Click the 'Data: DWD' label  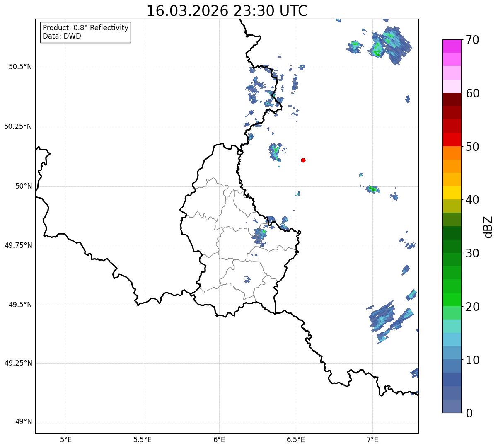[62, 36]
